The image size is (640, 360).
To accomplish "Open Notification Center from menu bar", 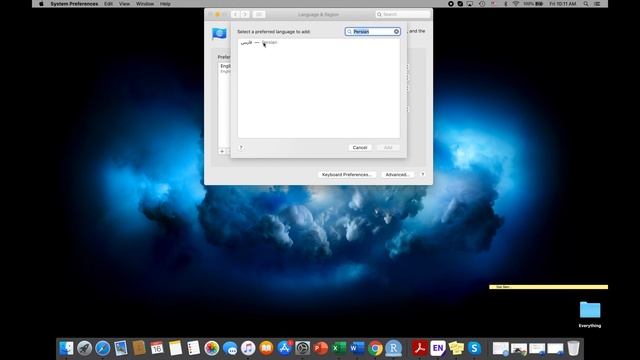I will click(x=597, y=4).
